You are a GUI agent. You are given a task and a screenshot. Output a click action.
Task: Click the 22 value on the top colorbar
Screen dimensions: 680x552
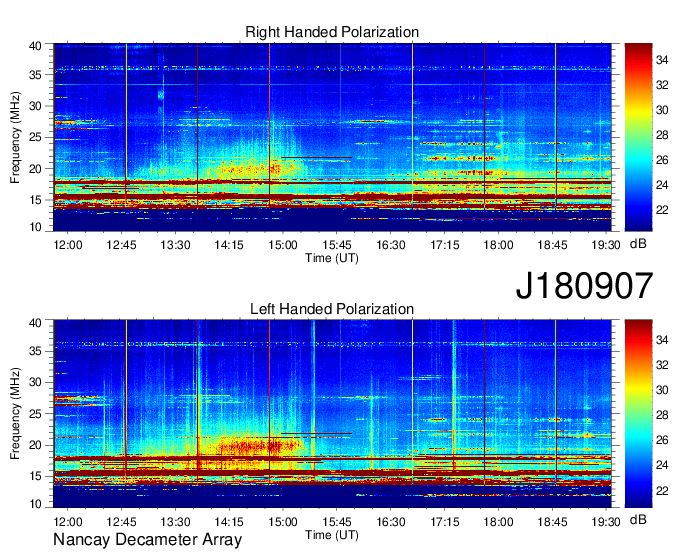(x=662, y=210)
